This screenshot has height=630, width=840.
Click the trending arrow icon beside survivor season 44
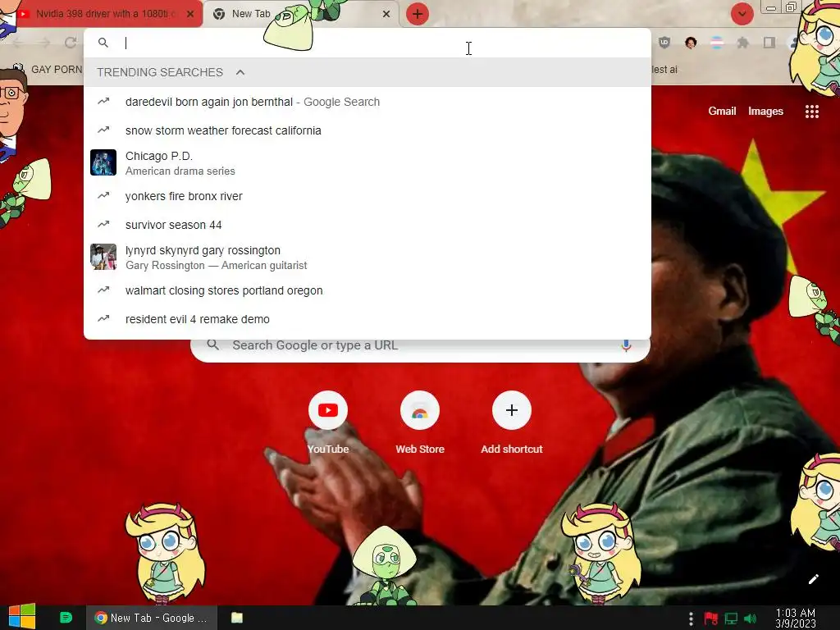[x=103, y=224]
